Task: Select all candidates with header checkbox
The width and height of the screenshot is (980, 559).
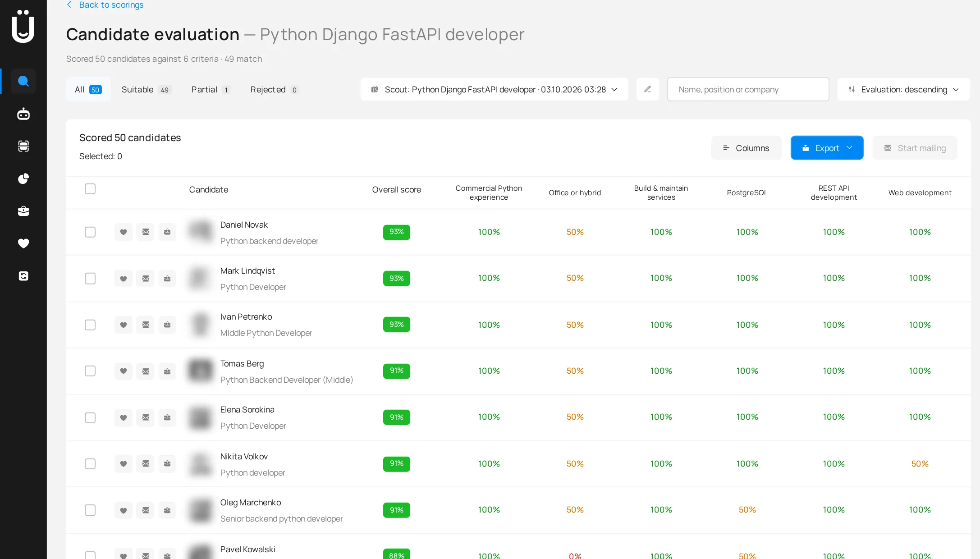Action: click(x=90, y=189)
